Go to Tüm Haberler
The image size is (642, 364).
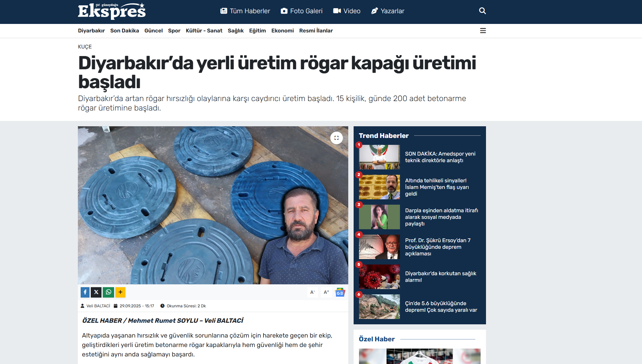tap(250, 11)
